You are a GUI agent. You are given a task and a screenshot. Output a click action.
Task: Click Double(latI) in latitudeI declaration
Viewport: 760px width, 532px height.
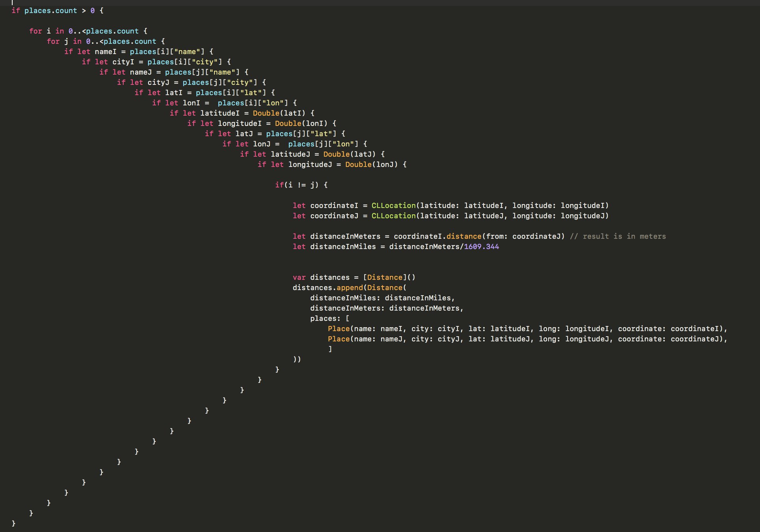coord(279,113)
